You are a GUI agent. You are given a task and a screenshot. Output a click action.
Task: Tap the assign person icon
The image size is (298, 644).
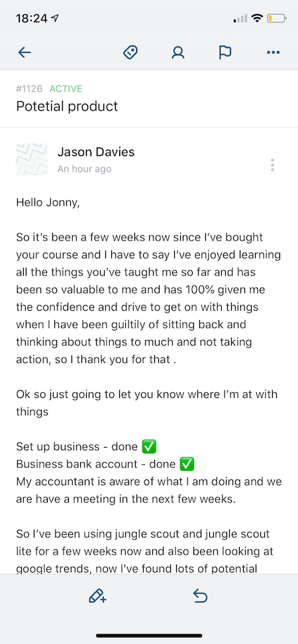178,53
